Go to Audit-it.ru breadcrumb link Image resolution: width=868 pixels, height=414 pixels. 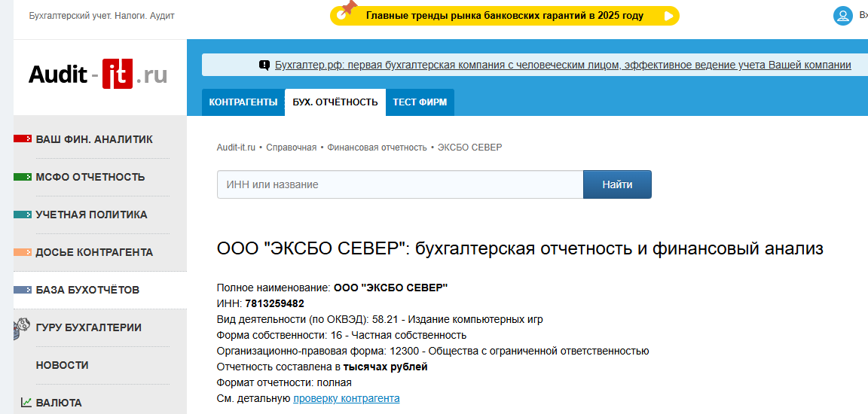[236, 147]
